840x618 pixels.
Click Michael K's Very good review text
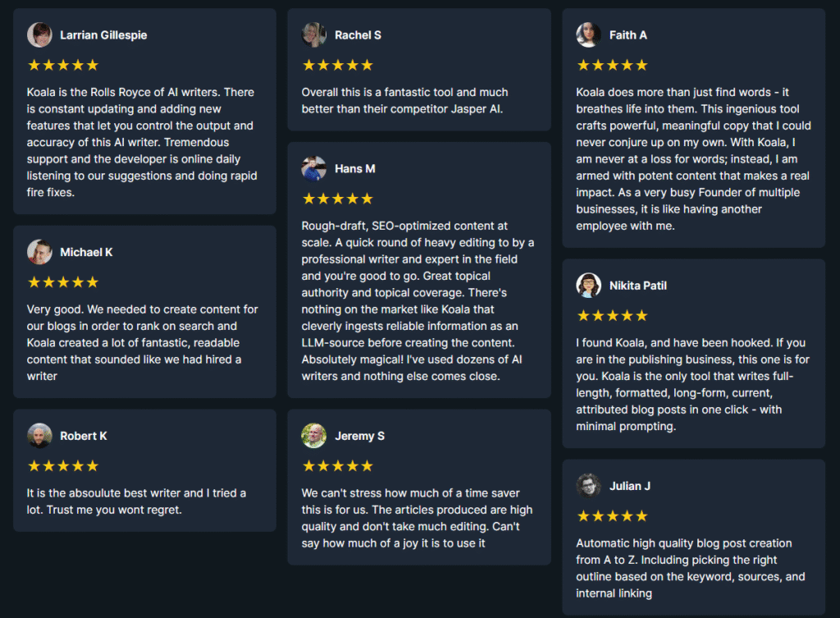143,342
